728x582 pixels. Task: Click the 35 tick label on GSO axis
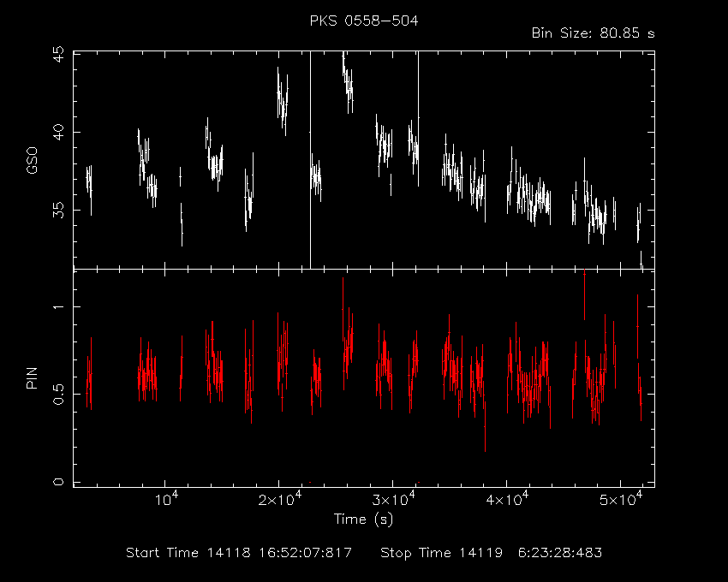pyautogui.click(x=58, y=210)
